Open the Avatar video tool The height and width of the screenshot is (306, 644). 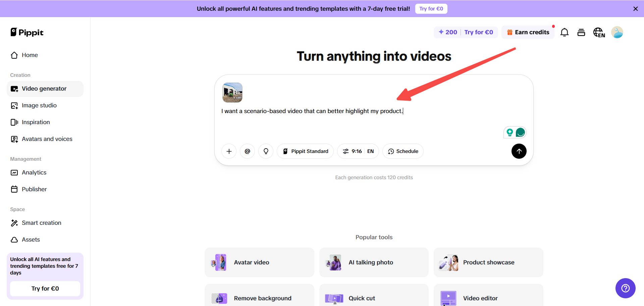coord(259,262)
